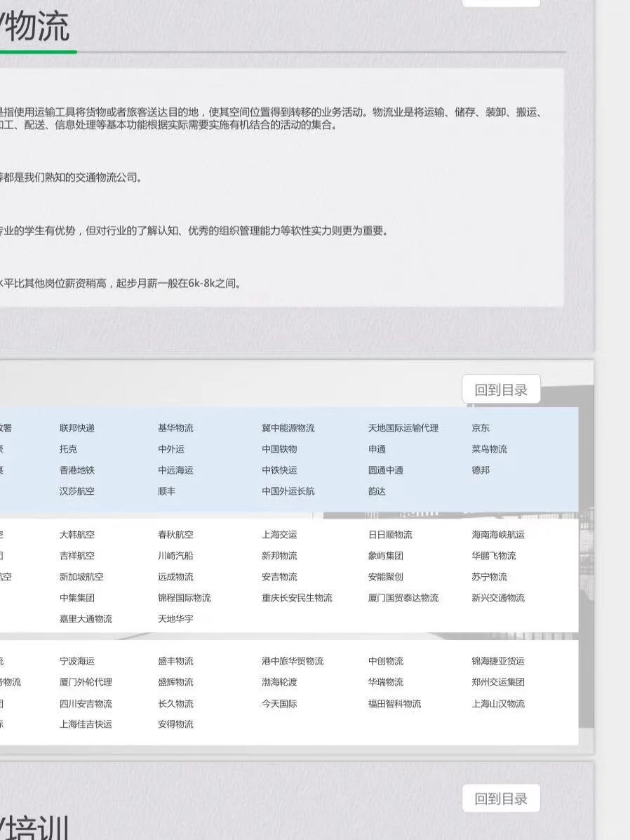This screenshot has width=630, height=840.
Task: Select the 顺丰 company name
Action: (166, 491)
